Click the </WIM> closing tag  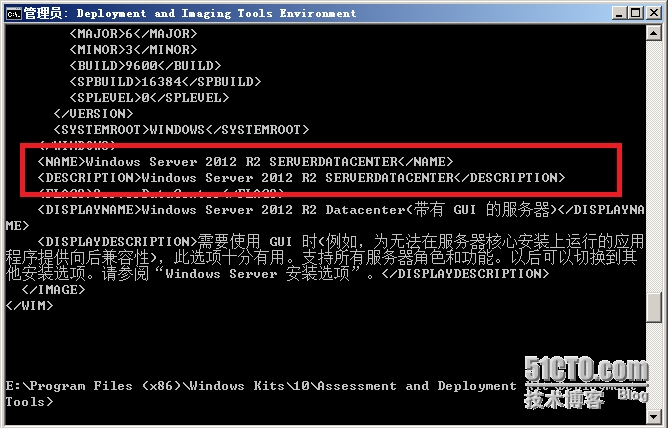tap(29, 306)
